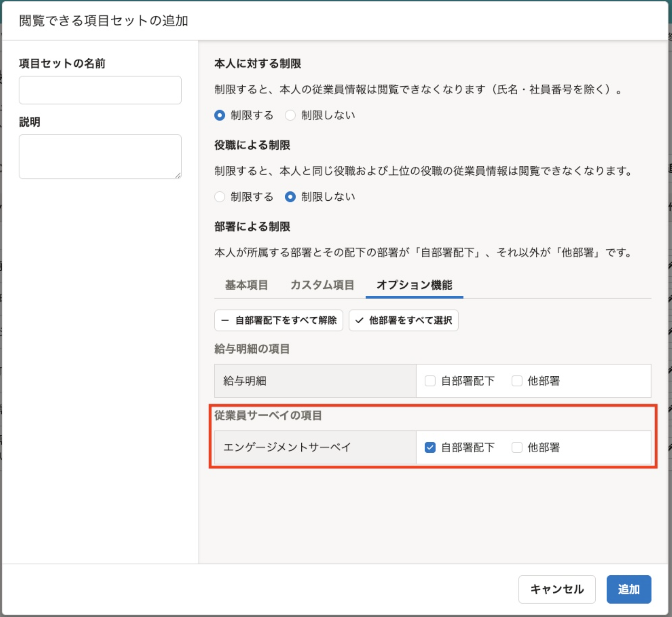
Task: Click inside the 説明 text area
Action: pyautogui.click(x=100, y=157)
